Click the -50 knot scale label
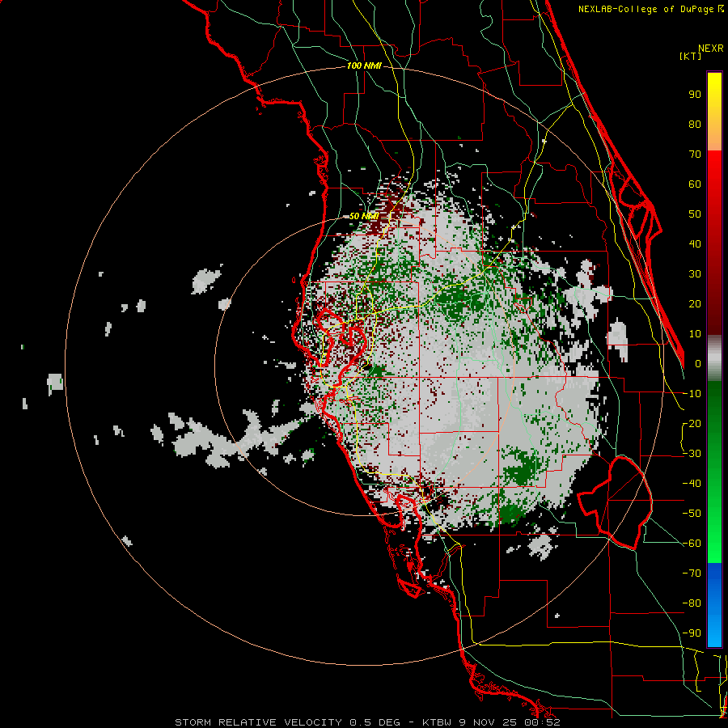 [x=692, y=514]
